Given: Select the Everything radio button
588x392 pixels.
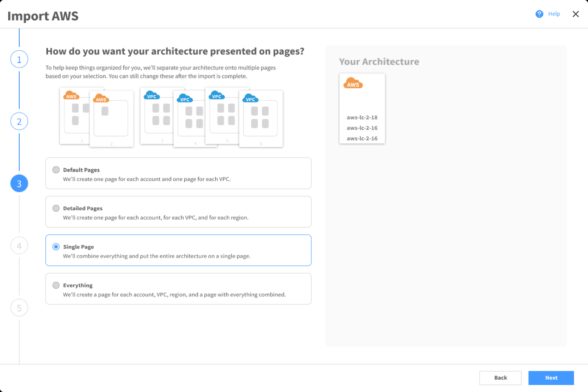Looking at the screenshot, I should [56, 285].
